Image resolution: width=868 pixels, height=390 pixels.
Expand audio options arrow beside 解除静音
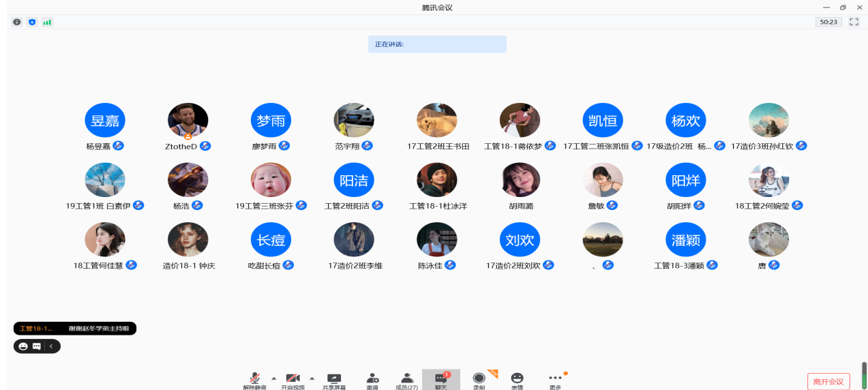click(274, 378)
